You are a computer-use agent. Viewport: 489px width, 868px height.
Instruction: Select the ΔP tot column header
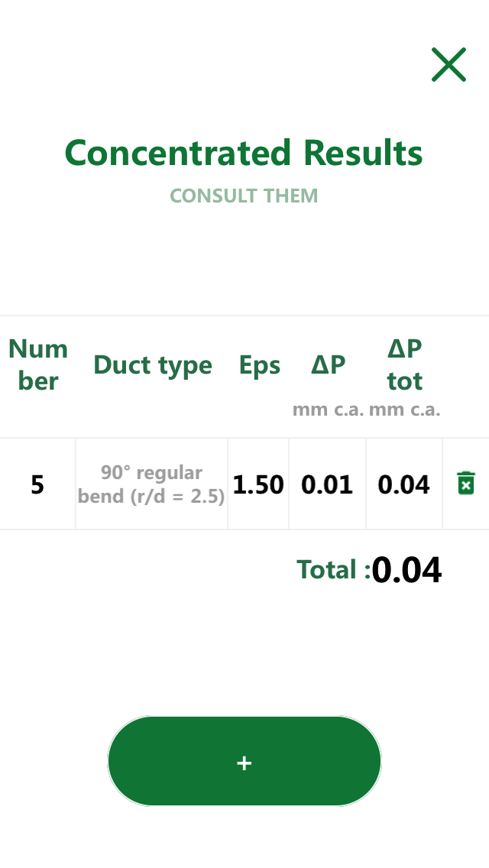point(404,364)
